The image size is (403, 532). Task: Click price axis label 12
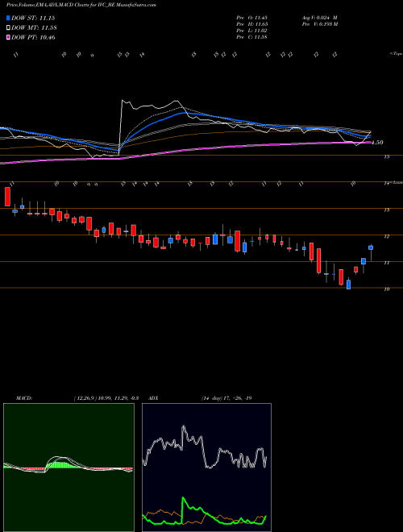tap(386, 236)
